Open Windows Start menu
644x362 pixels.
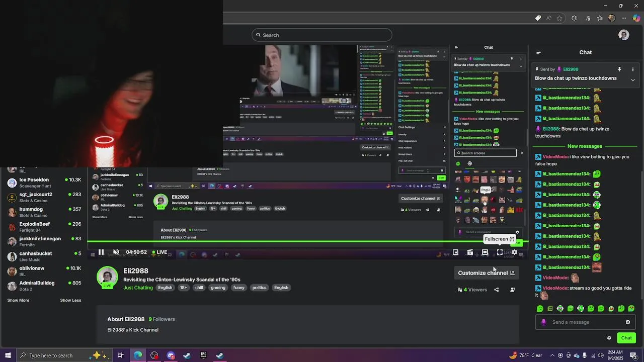[x=8, y=355]
